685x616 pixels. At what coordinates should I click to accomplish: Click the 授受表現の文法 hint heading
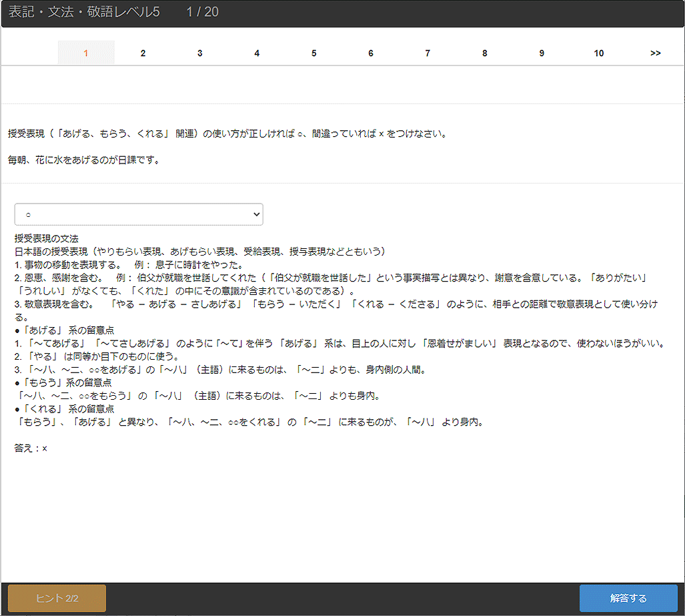pos(47,238)
